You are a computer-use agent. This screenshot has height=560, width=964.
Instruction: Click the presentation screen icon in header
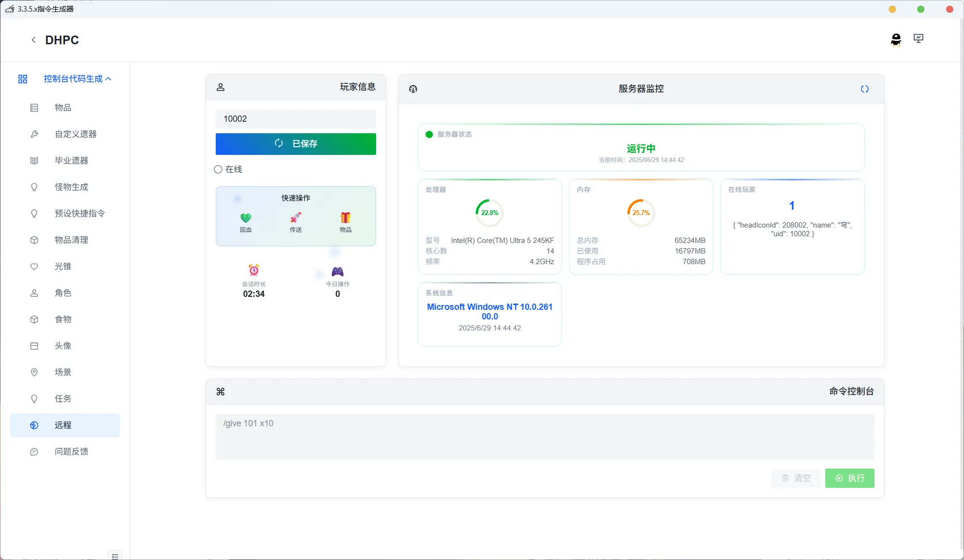coord(918,38)
